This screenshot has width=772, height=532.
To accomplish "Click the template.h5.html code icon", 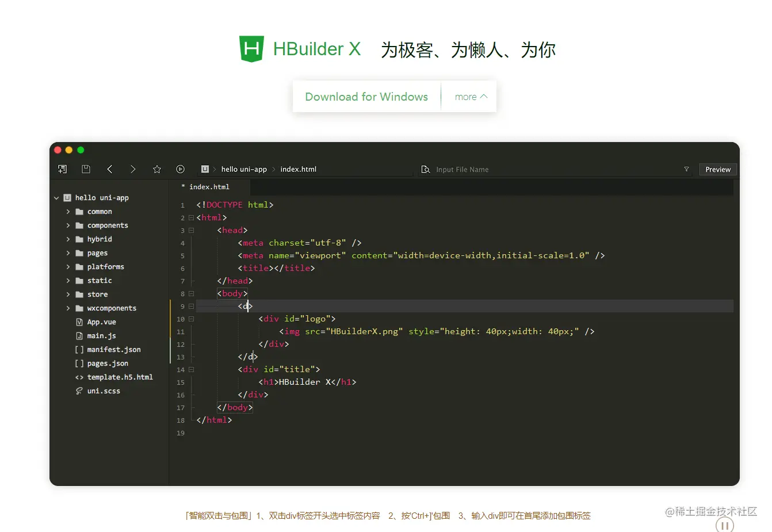I will point(79,377).
